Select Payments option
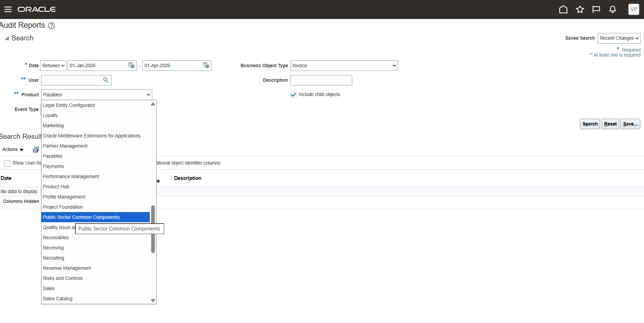Image resolution: width=644 pixels, height=323 pixels. coord(95,166)
